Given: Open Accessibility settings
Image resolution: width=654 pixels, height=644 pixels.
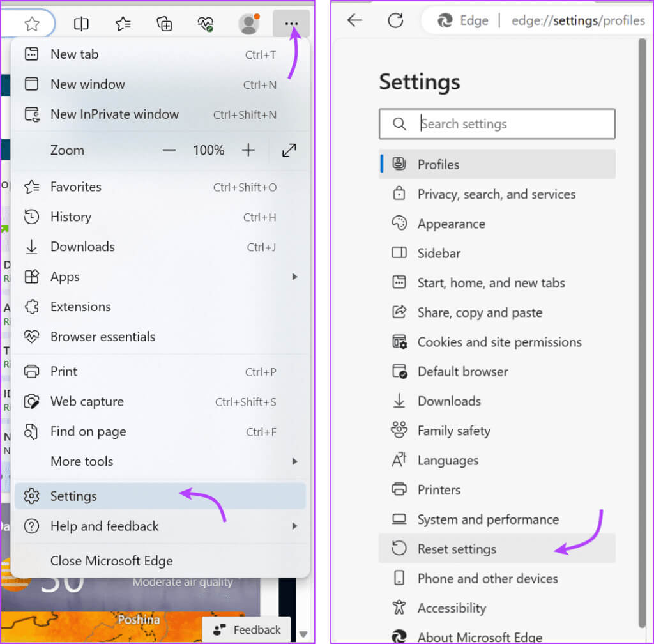Looking at the screenshot, I should (497, 608).
